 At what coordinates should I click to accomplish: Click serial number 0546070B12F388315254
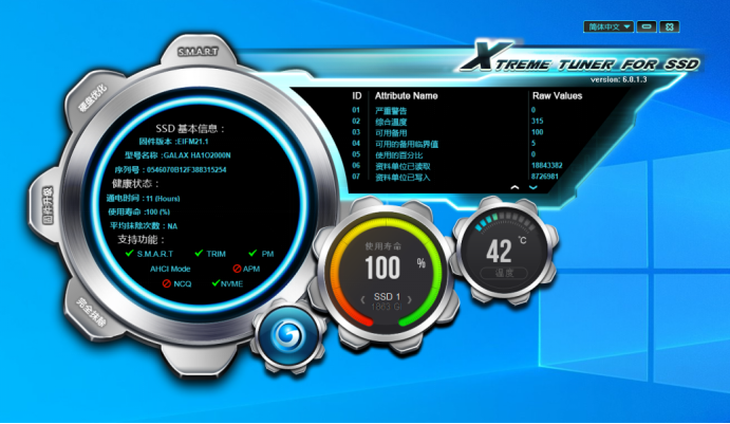tap(186, 170)
